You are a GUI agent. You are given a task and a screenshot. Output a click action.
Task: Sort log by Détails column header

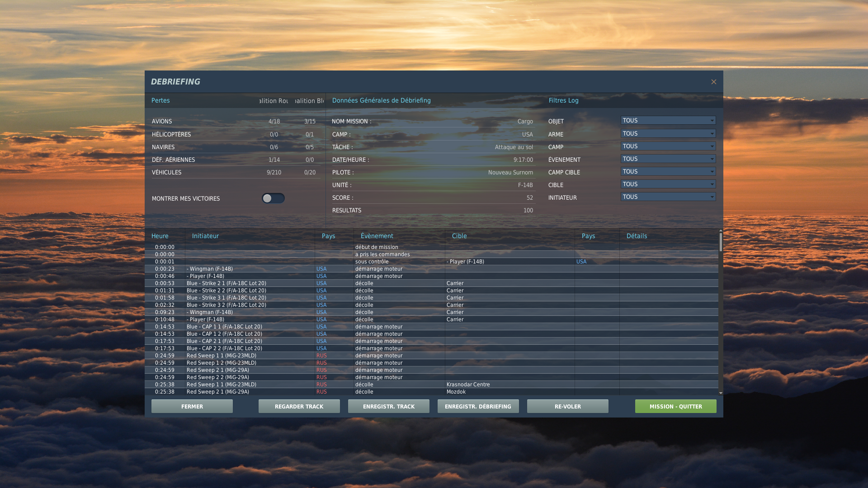pos(637,236)
